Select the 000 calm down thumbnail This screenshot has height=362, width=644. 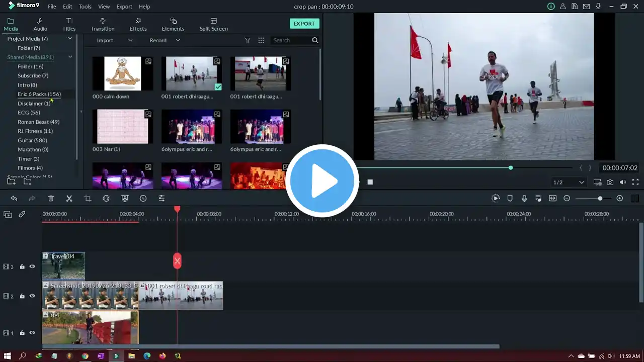(123, 73)
